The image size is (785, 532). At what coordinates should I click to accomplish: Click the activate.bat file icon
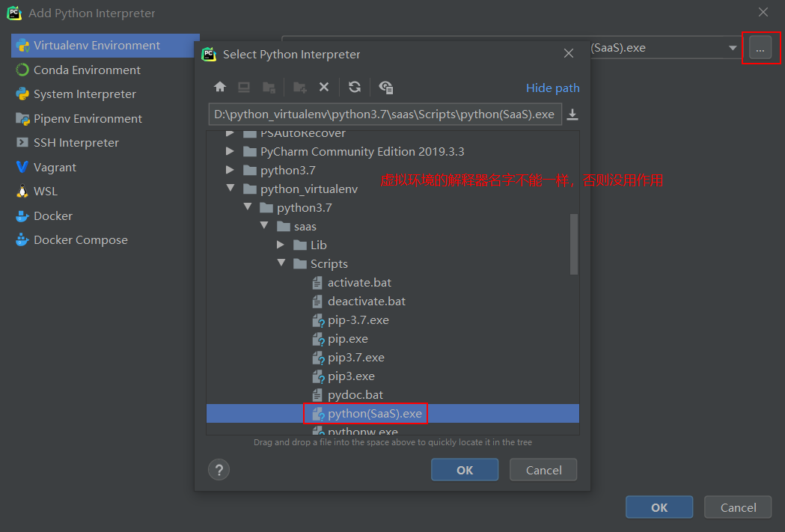pyautogui.click(x=317, y=283)
